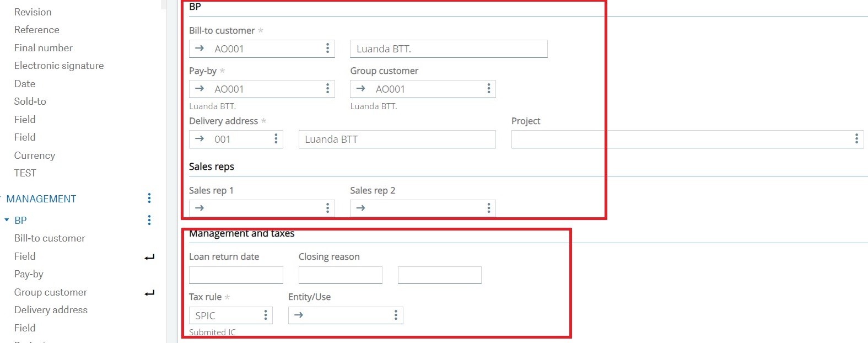The height and width of the screenshot is (343, 868).
Task: Select TEST in the left navigation
Action: point(25,173)
